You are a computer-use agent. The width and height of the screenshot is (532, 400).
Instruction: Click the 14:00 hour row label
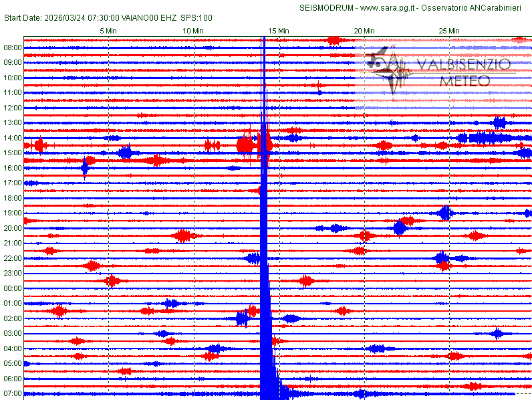tap(13, 138)
